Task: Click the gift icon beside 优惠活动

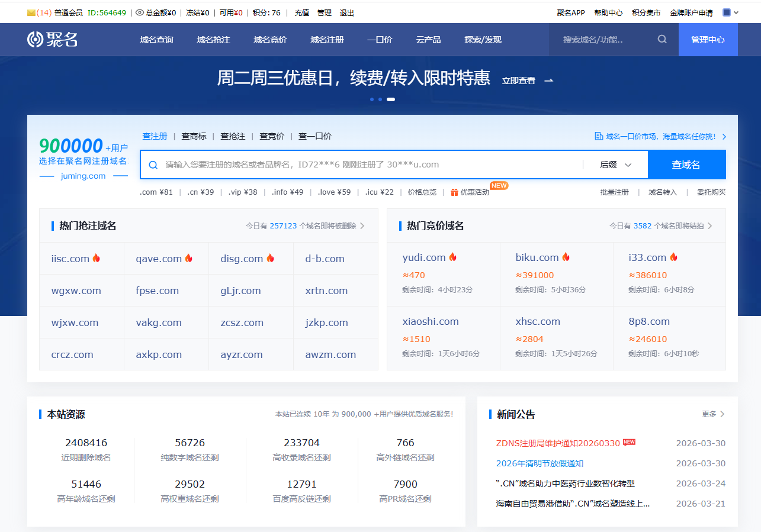Action: point(454,192)
